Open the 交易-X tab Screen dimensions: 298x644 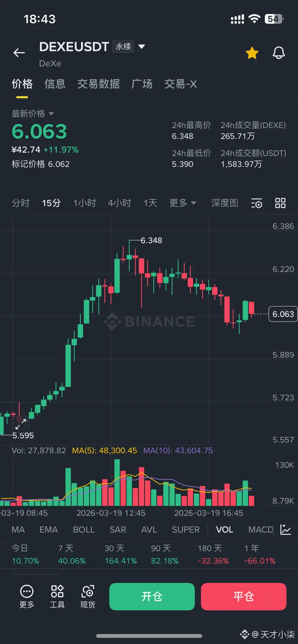coord(180,84)
